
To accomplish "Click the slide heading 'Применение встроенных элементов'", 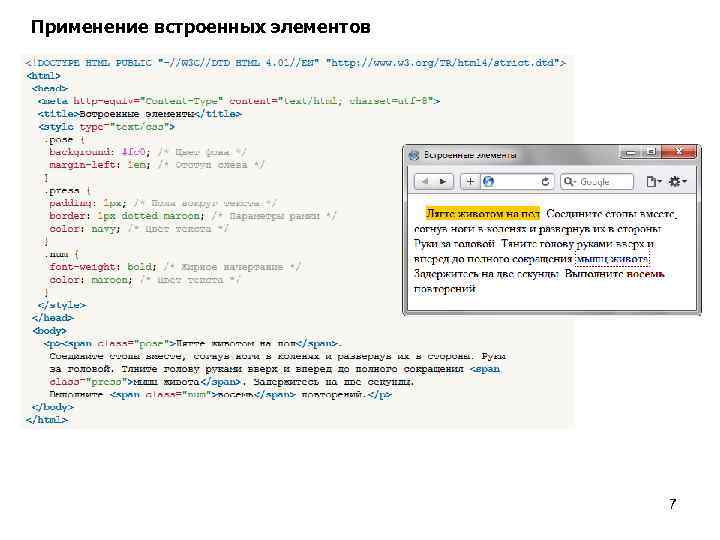I will coord(201,27).
